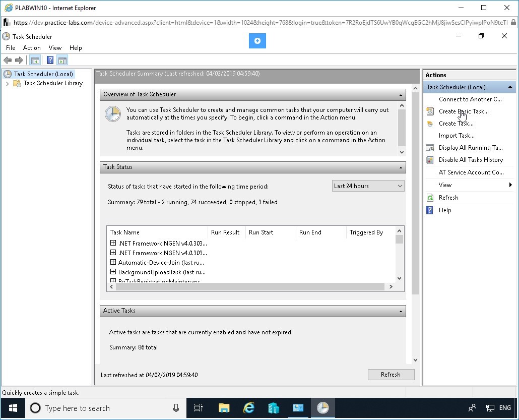The image size is (519, 420).
Task: Click the Back arrow toolbar icon
Action: pos(7,61)
